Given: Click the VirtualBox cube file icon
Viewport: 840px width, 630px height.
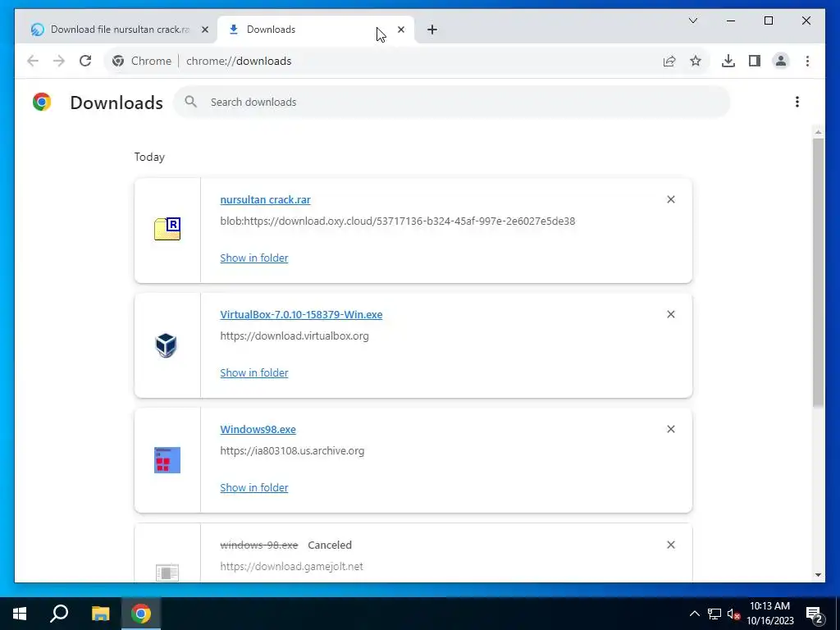Looking at the screenshot, I should point(166,345).
